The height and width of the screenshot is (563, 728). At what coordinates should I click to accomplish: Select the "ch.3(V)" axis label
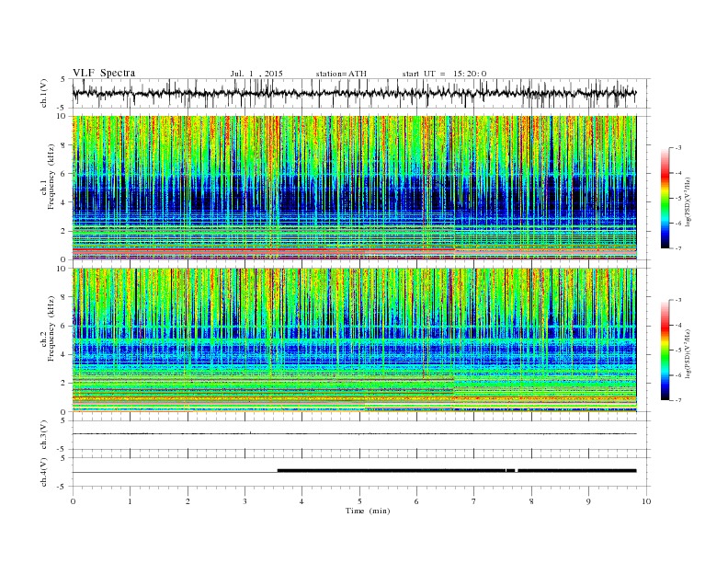click(x=44, y=435)
